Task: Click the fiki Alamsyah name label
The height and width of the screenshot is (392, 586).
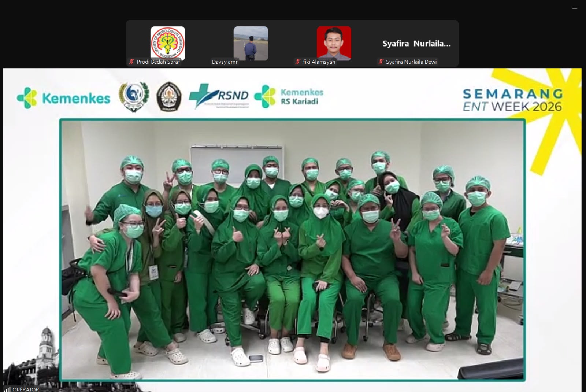Action: click(x=319, y=62)
